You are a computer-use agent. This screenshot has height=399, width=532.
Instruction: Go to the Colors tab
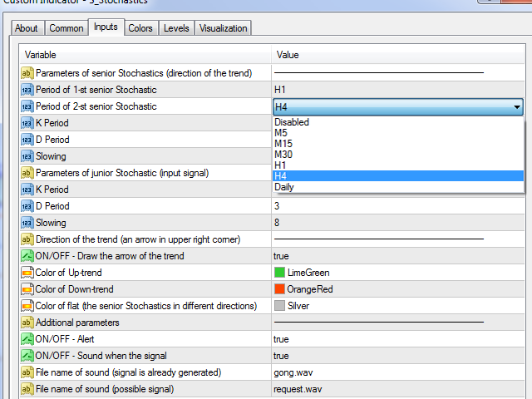[140, 28]
